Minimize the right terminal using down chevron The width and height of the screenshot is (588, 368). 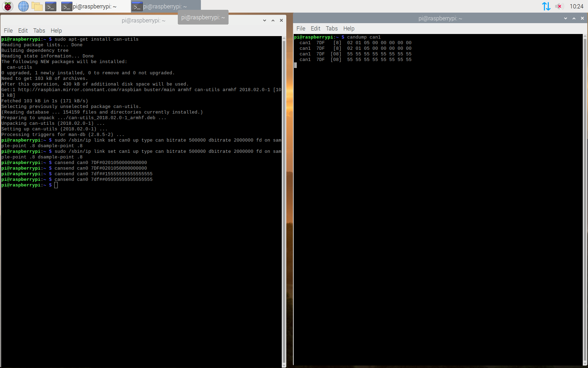tap(566, 18)
